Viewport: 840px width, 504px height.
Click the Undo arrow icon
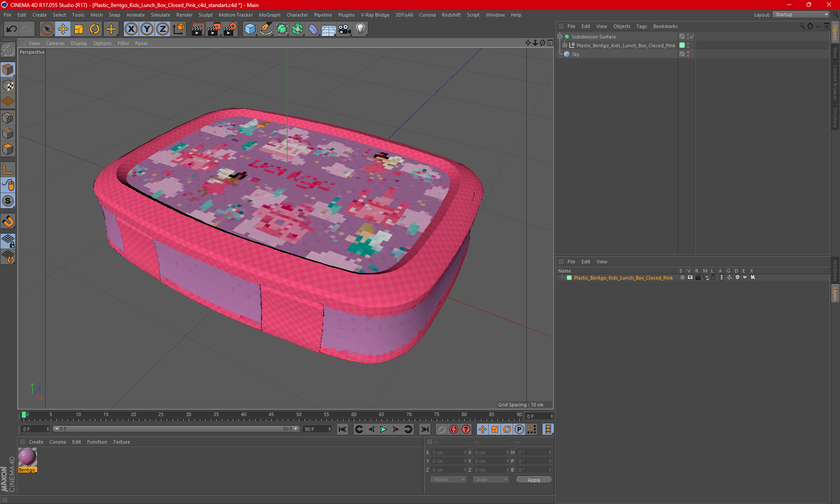(x=12, y=29)
